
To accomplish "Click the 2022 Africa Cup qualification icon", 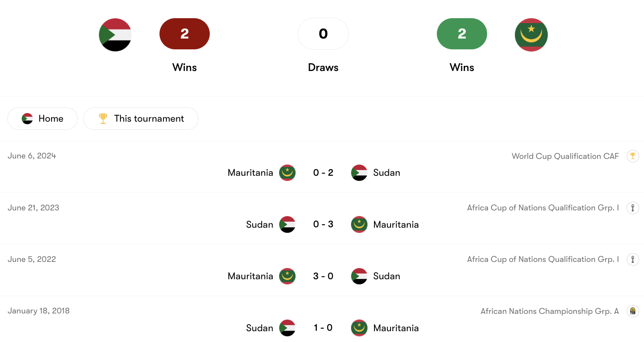I will coord(633,259).
